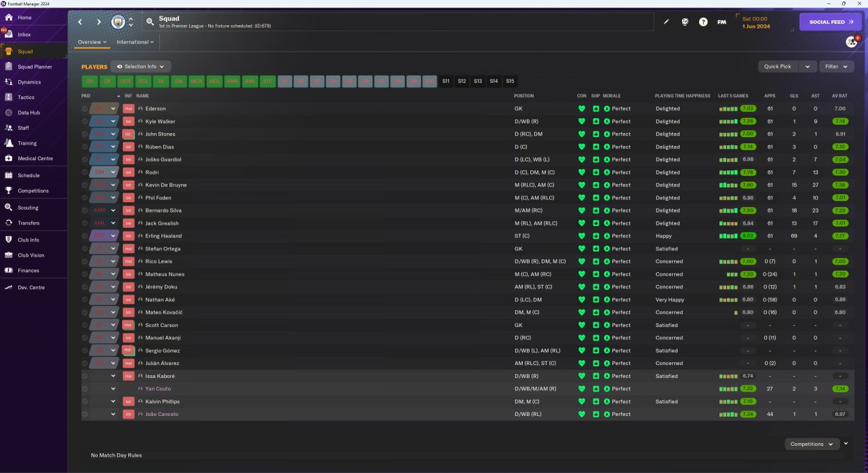Open Kevin De Bruyne's player profile
The width and height of the screenshot is (868, 473).
click(165, 185)
